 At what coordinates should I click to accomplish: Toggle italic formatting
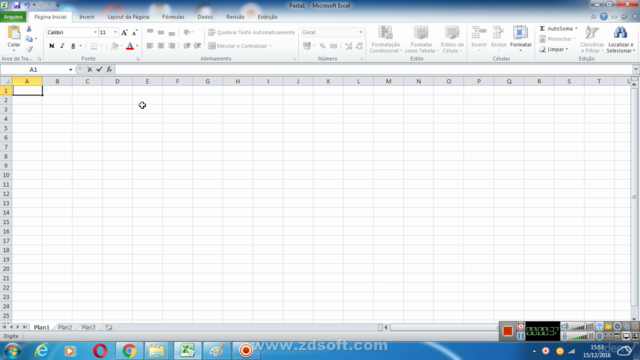click(x=62, y=46)
